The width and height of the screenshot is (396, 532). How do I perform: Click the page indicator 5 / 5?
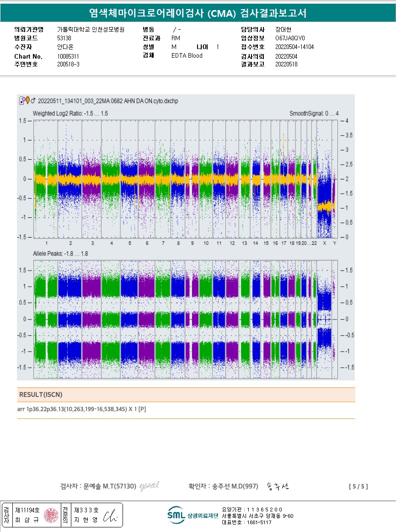click(358, 486)
